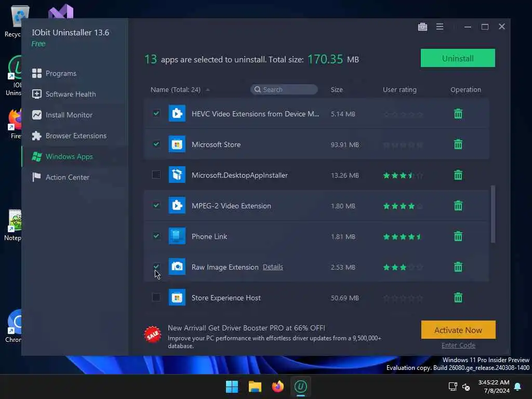This screenshot has height=399, width=532.
Task: Click the Microsoft.DesktopAppInstaller name text
Action: 240,175
